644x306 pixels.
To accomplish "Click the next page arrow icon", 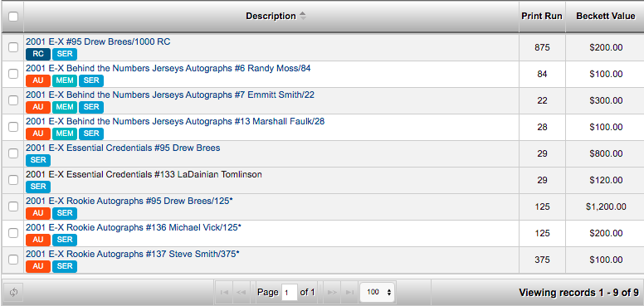I will pos(332,293).
